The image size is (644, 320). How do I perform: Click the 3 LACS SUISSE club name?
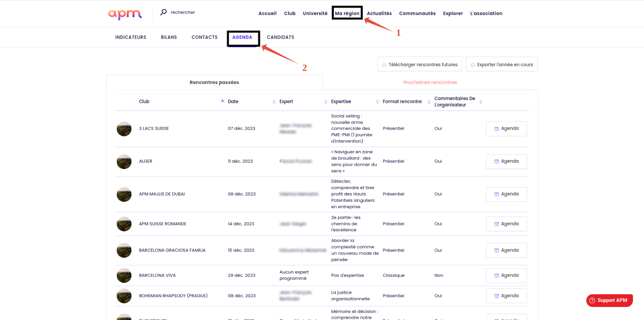[x=154, y=128]
